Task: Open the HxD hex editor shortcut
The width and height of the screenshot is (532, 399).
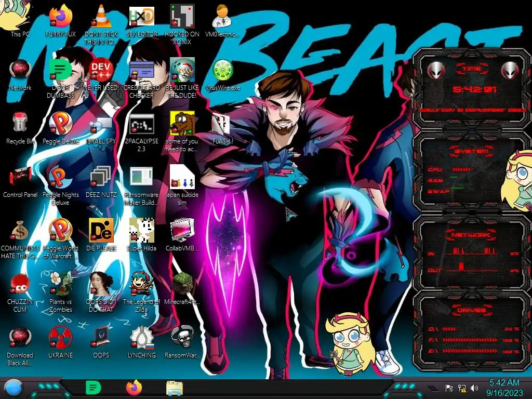Action: tap(141, 20)
